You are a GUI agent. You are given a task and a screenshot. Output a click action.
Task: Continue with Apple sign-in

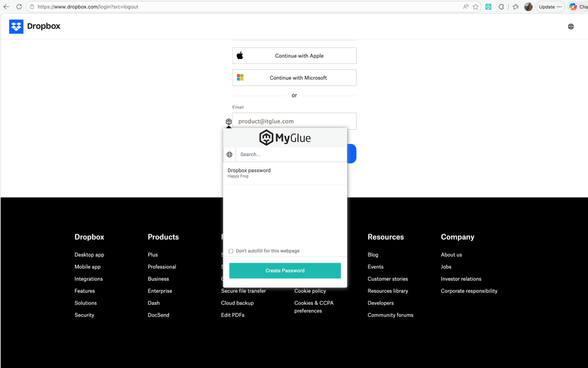(294, 56)
